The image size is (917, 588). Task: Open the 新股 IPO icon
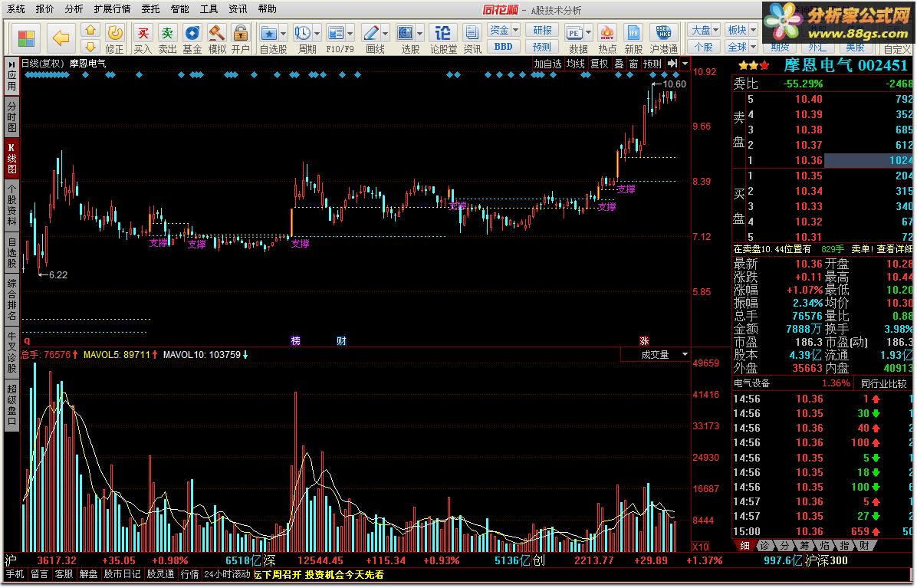[633, 33]
